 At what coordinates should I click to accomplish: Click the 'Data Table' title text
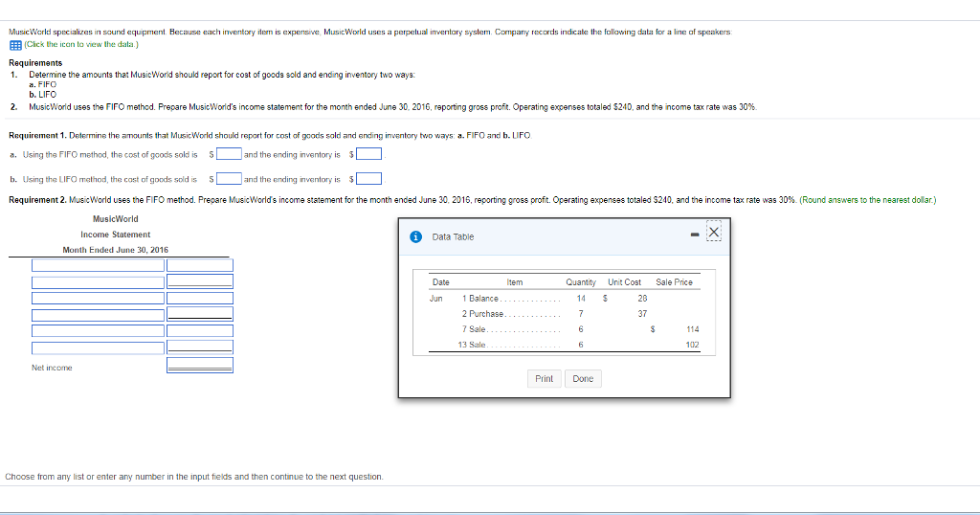point(453,236)
